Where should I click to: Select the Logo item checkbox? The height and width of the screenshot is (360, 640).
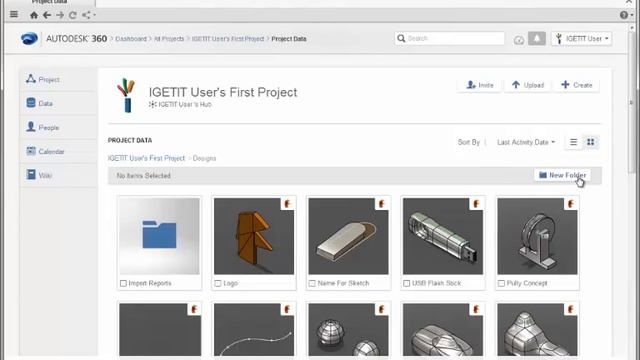[x=218, y=283]
